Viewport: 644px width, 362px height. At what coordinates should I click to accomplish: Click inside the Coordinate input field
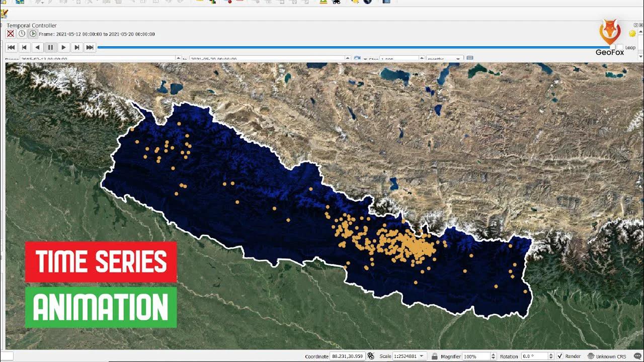click(x=347, y=356)
